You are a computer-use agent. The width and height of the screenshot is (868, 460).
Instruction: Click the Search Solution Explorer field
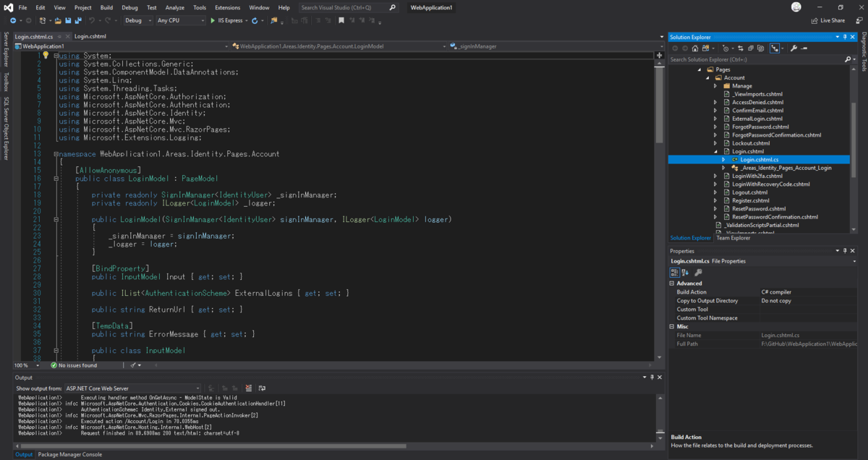click(756, 59)
